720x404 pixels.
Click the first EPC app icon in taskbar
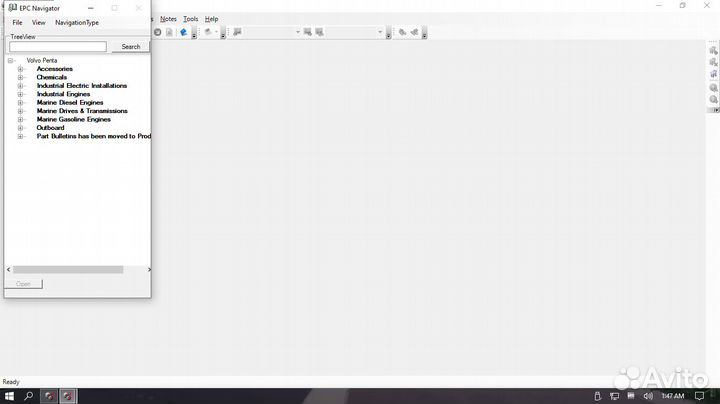[50, 396]
